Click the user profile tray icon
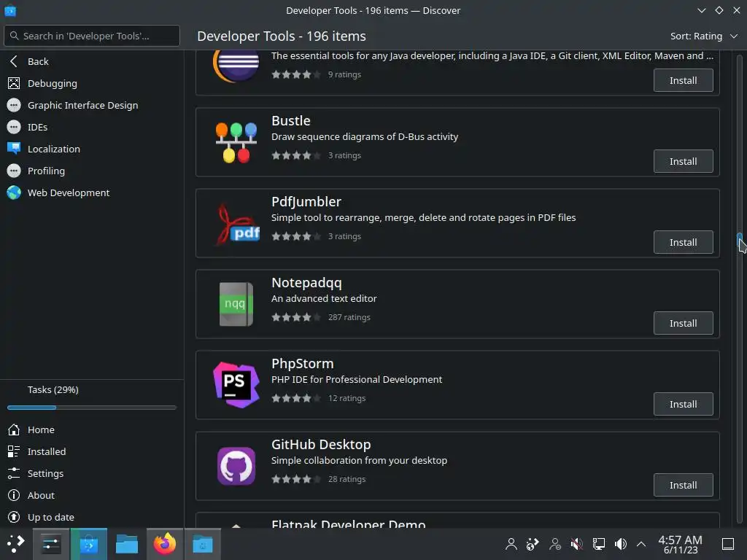 511,544
